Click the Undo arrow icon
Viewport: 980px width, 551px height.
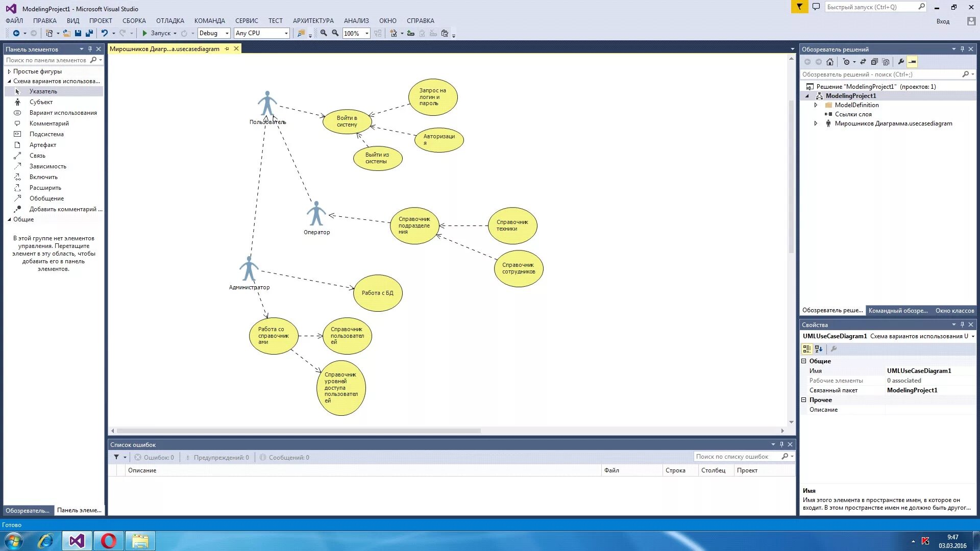click(104, 33)
